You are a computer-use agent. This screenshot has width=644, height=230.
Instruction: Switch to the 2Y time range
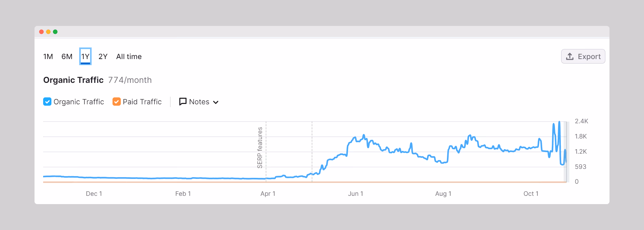[x=103, y=57]
